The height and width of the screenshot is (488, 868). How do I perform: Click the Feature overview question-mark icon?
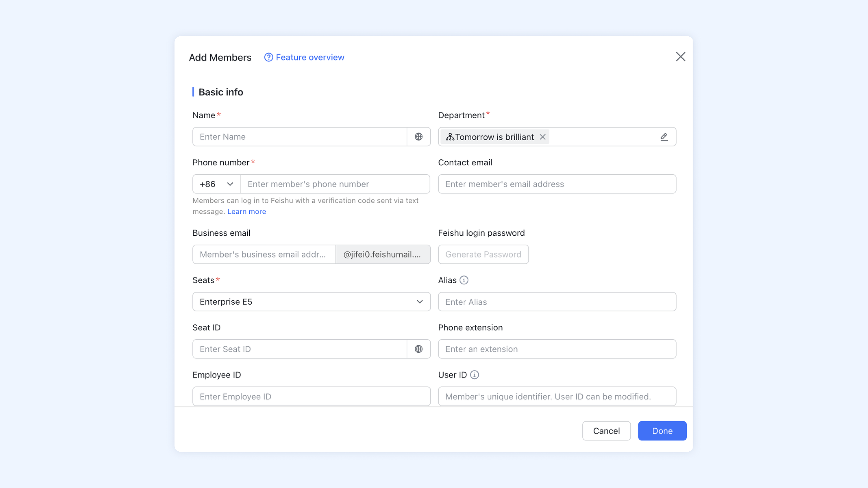pos(268,57)
